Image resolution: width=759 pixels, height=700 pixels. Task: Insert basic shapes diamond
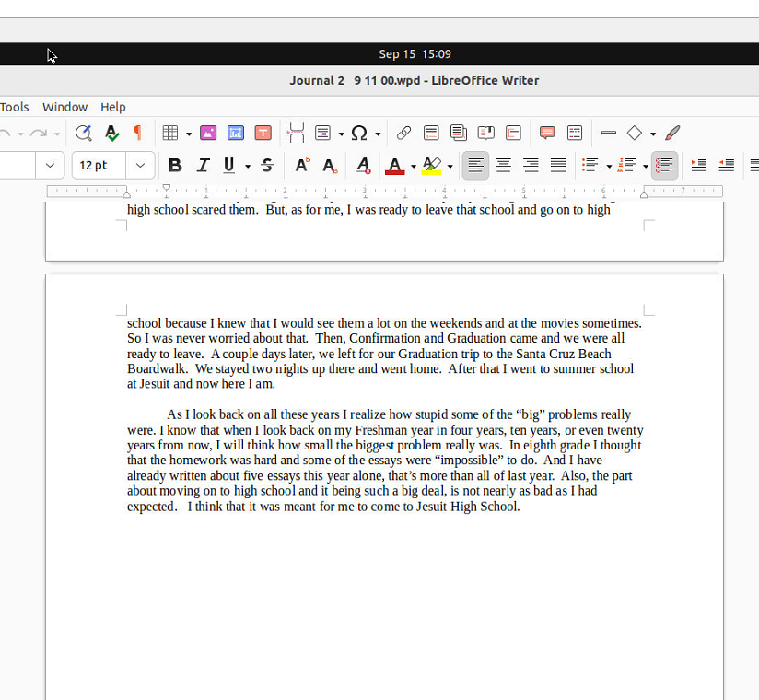pyautogui.click(x=635, y=133)
